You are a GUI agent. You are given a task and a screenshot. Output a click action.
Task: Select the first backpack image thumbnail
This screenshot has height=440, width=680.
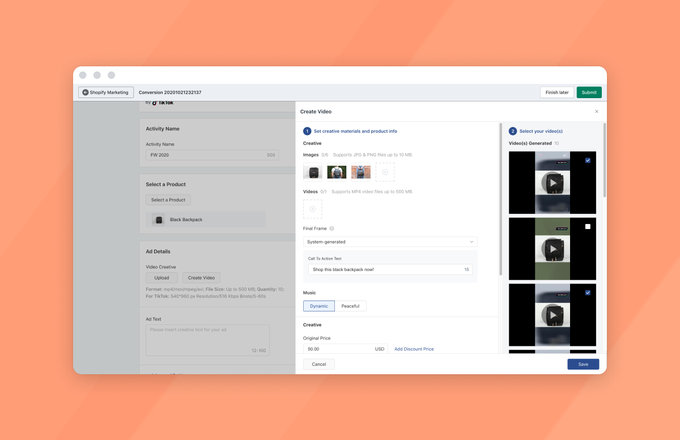coord(313,173)
